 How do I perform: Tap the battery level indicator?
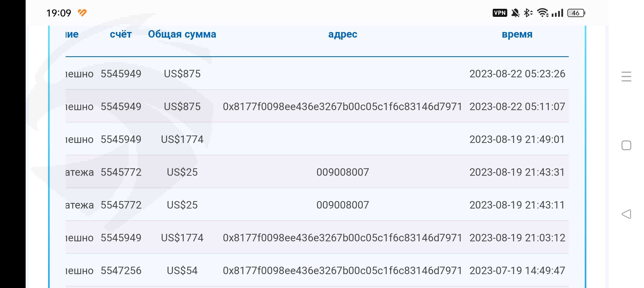pyautogui.click(x=576, y=13)
